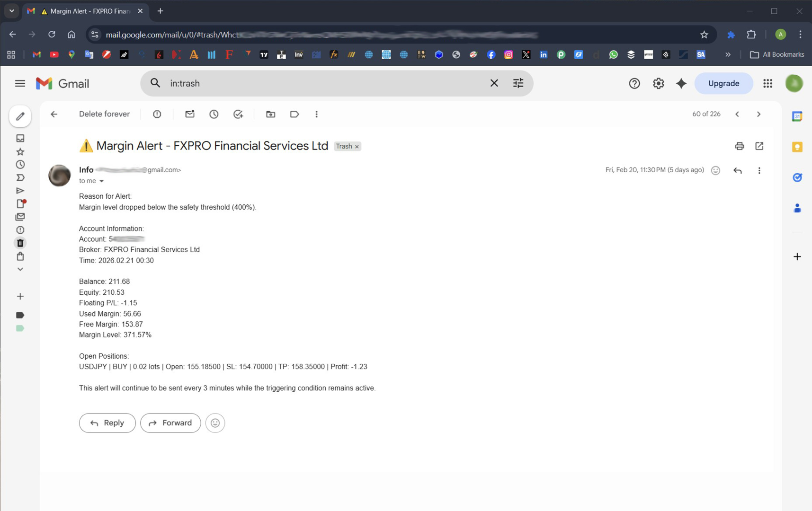Open the Purchases folder in sidebar
The width and height of the screenshot is (812, 511).
coord(20,256)
